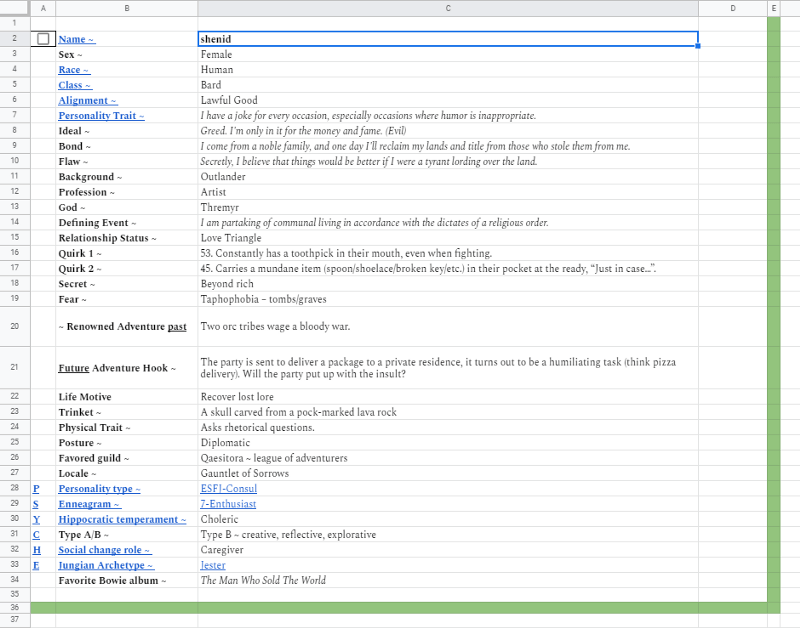This screenshot has height=628, width=800.
Task: Toggle the checkbox next to Name
Action: 43,39
